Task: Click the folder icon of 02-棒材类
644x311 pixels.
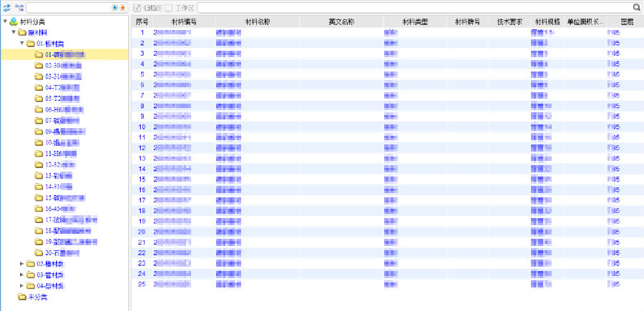Action: pyautogui.click(x=30, y=263)
